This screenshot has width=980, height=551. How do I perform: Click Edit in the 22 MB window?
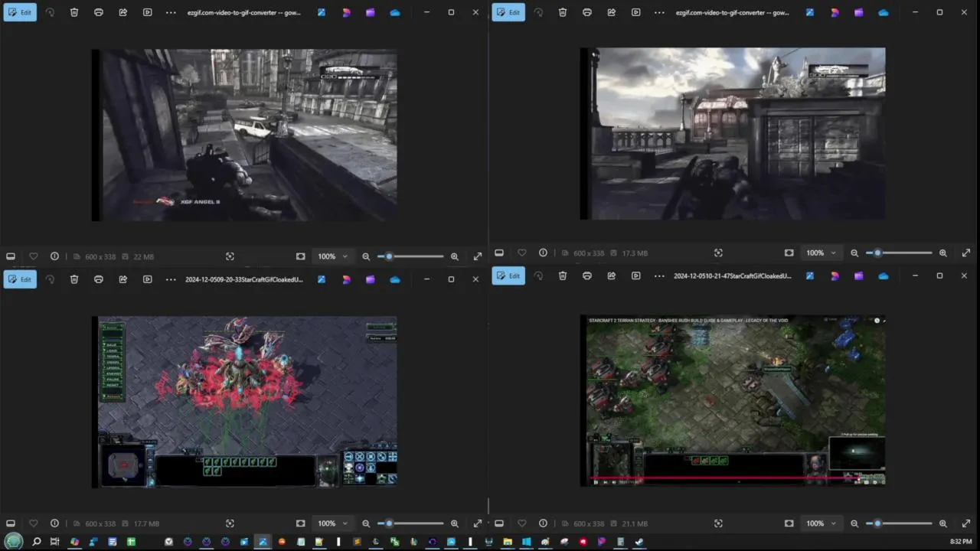20,12
